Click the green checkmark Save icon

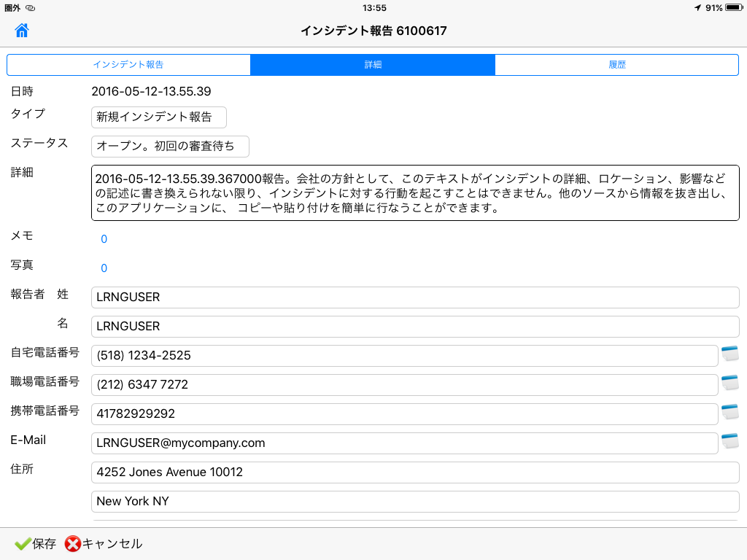[23, 544]
